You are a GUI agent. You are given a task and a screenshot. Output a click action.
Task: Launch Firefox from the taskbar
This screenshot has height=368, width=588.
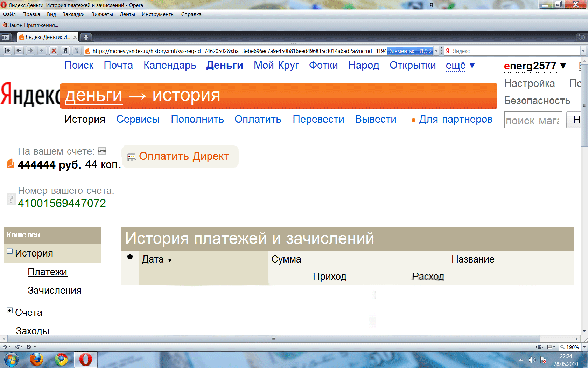click(36, 360)
